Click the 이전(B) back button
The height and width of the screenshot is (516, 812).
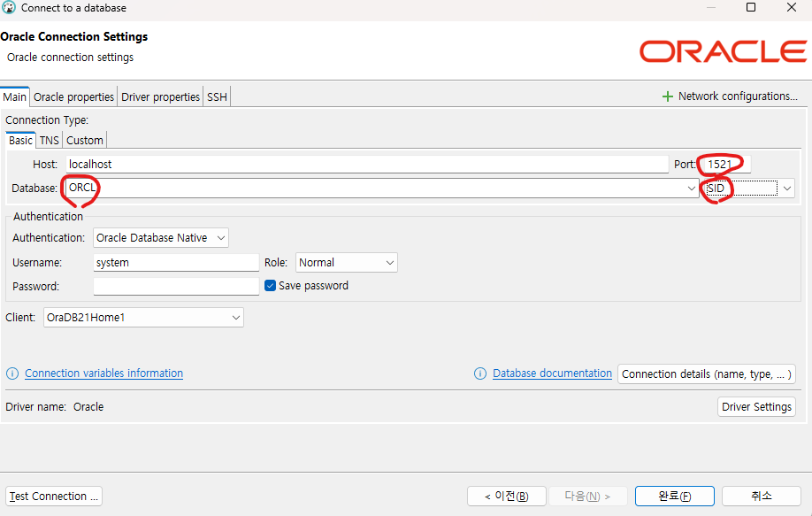tap(507, 497)
